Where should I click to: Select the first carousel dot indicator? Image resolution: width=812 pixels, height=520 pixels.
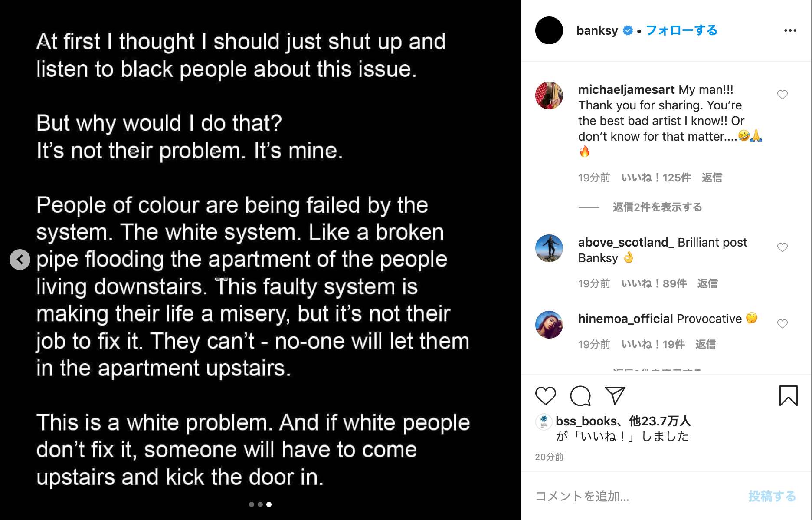point(252,504)
